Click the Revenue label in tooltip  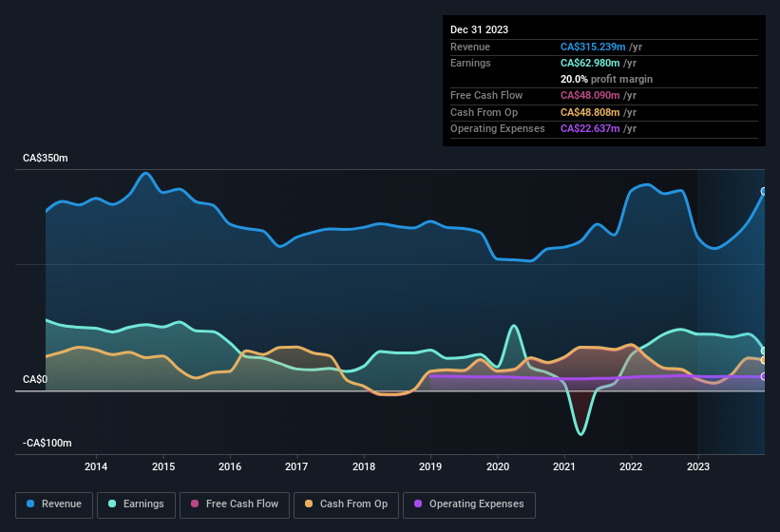point(470,47)
